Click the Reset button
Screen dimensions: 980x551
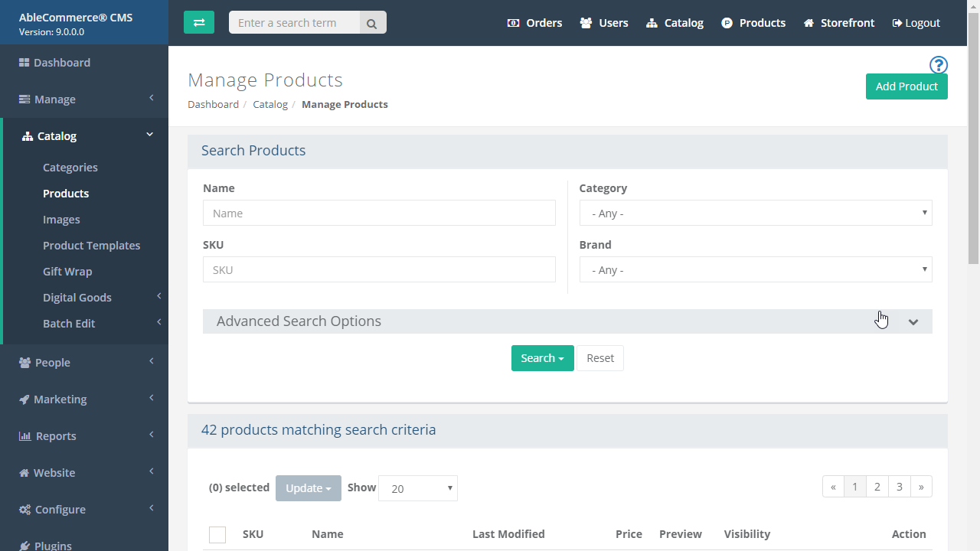600,358
